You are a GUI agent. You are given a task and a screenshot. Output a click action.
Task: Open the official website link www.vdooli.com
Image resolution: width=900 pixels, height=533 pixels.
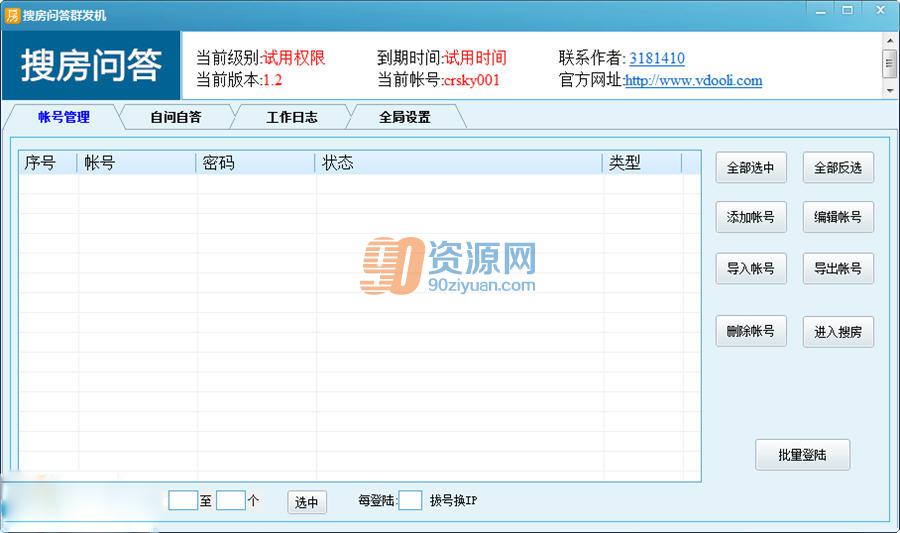pos(693,80)
